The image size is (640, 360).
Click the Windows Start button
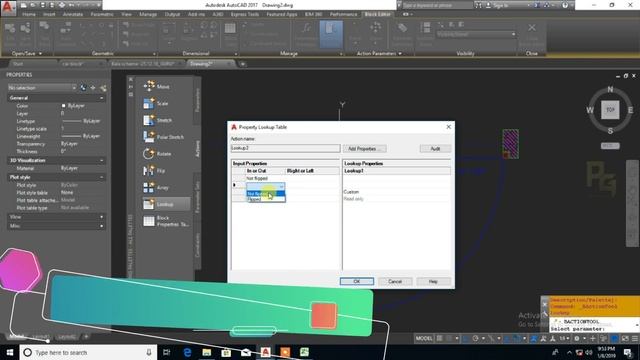10,352
